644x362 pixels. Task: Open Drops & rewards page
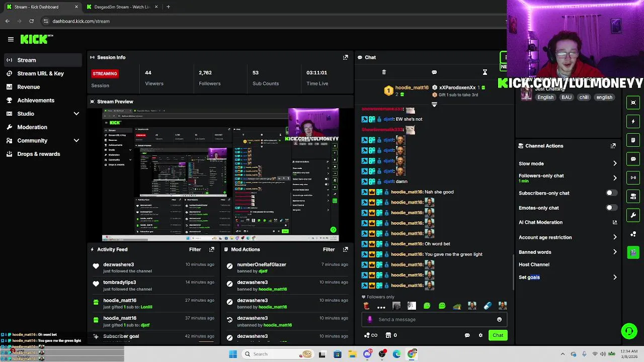coord(43,154)
